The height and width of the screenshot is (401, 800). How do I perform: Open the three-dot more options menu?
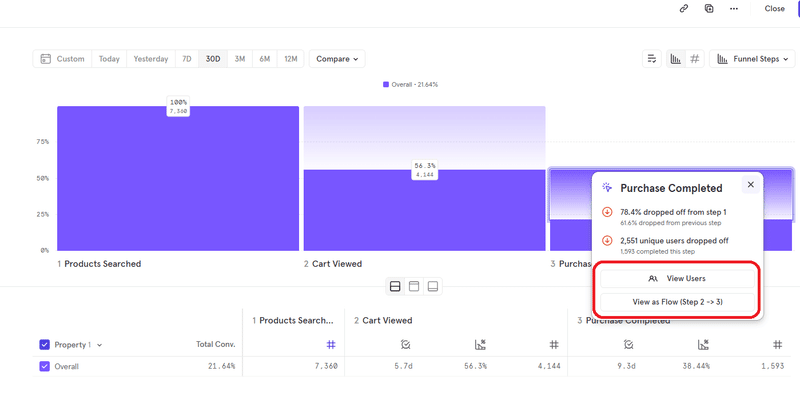coord(734,9)
